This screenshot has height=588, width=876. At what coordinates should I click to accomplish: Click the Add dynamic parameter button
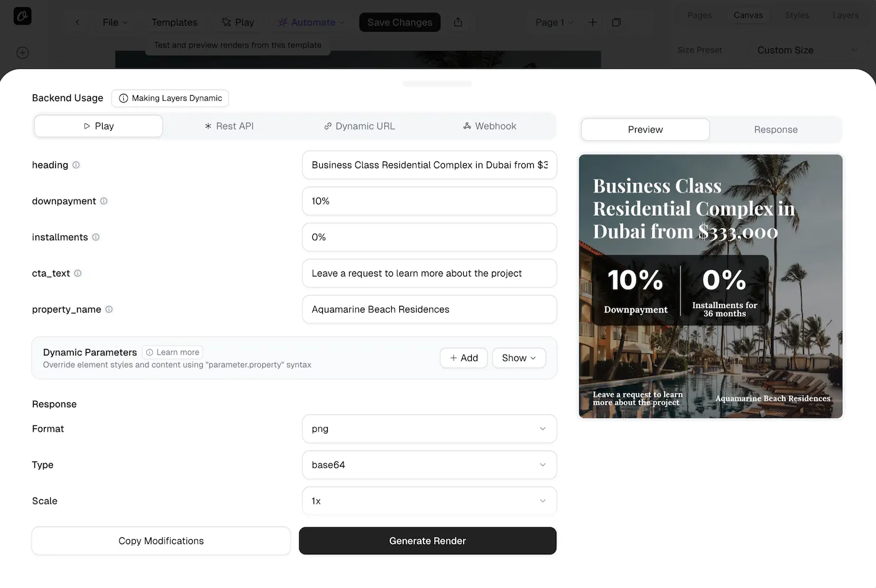[x=464, y=358]
